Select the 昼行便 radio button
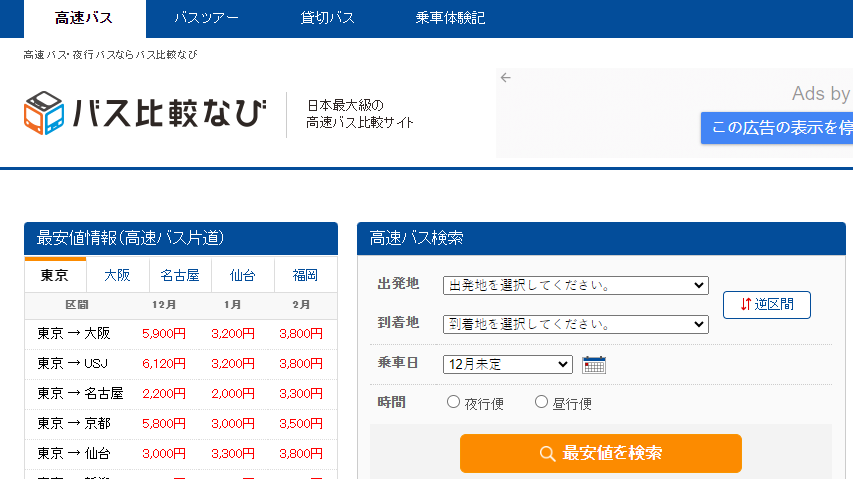The height and width of the screenshot is (479, 853). (541, 402)
